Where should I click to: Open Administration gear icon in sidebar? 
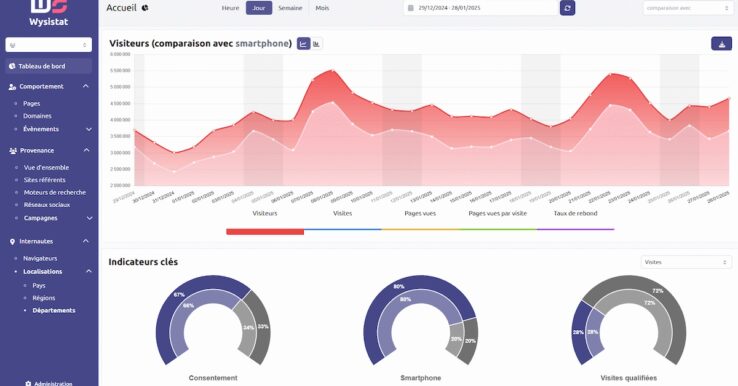28,384
